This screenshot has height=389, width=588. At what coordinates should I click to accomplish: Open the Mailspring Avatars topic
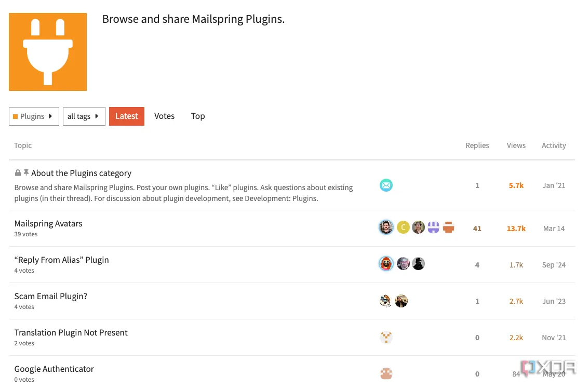point(48,223)
